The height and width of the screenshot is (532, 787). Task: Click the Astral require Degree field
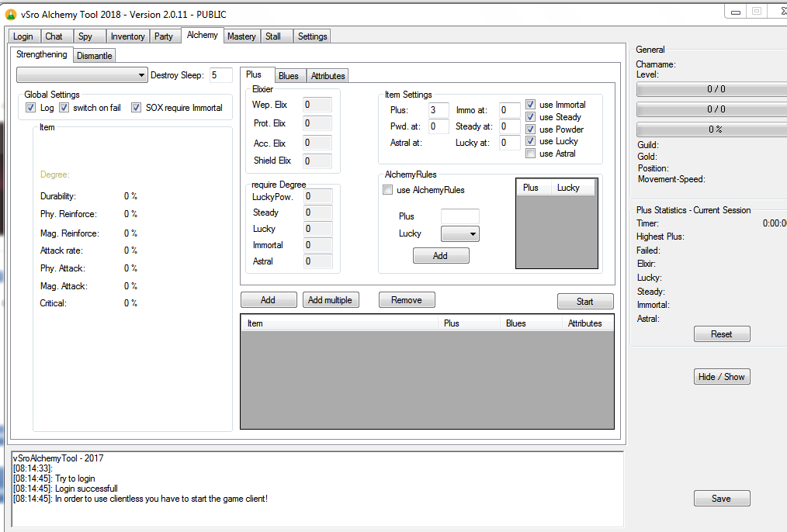[318, 261]
